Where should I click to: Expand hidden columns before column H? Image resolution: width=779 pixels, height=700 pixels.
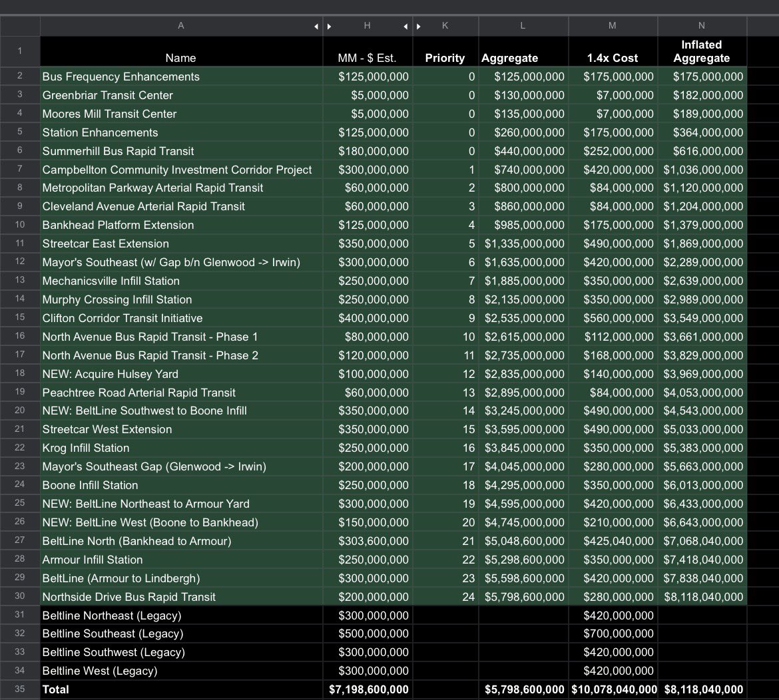[329, 27]
